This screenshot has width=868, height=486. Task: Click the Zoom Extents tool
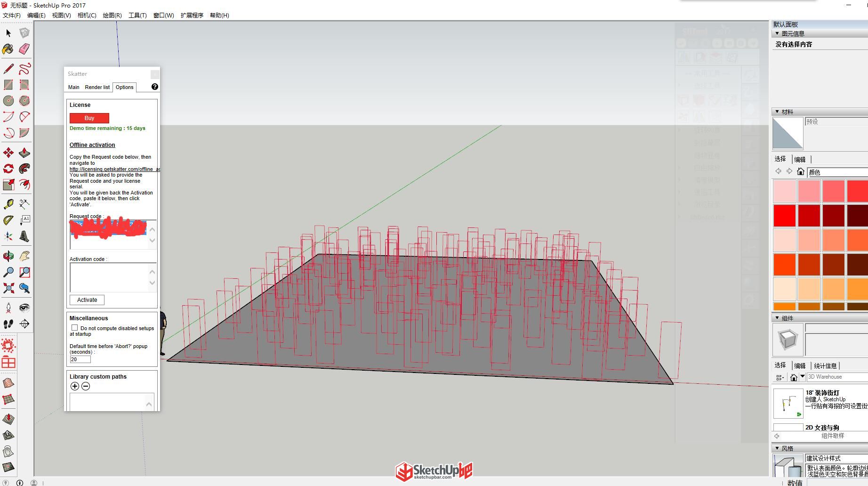click(8, 288)
